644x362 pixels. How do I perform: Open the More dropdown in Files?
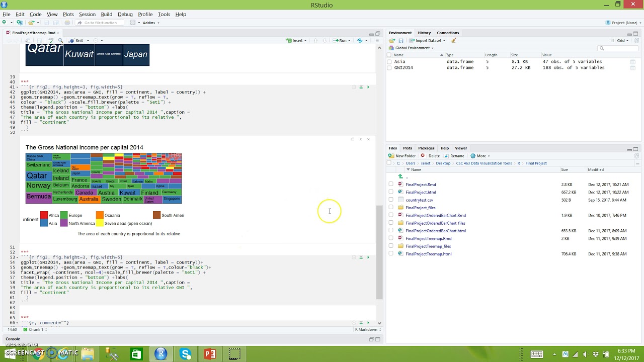pyautogui.click(x=479, y=156)
